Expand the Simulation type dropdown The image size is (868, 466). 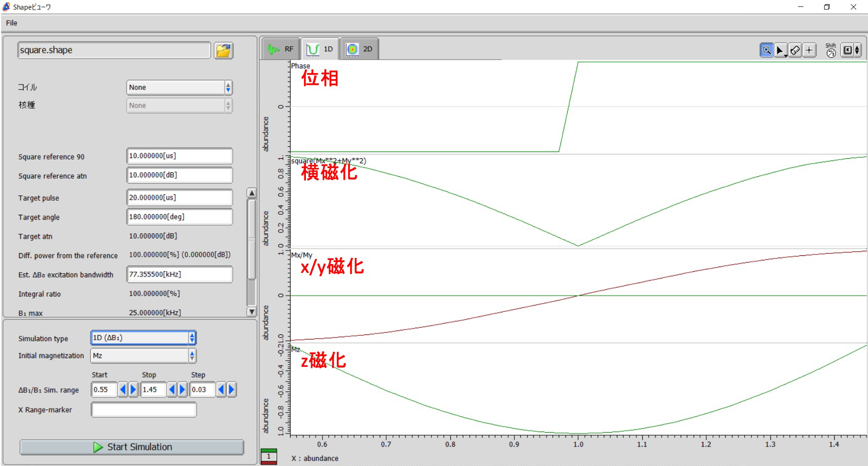click(x=143, y=338)
